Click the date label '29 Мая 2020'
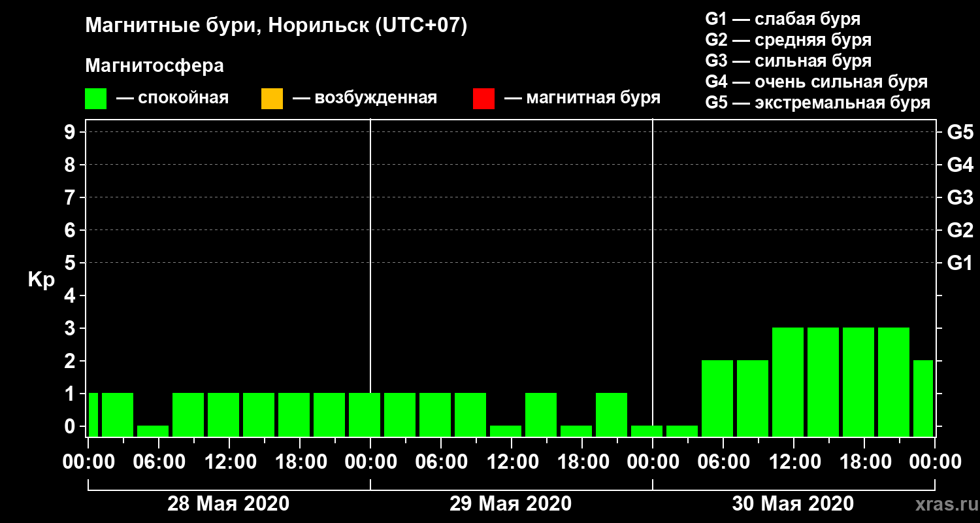This screenshot has height=523, width=980. [510, 503]
